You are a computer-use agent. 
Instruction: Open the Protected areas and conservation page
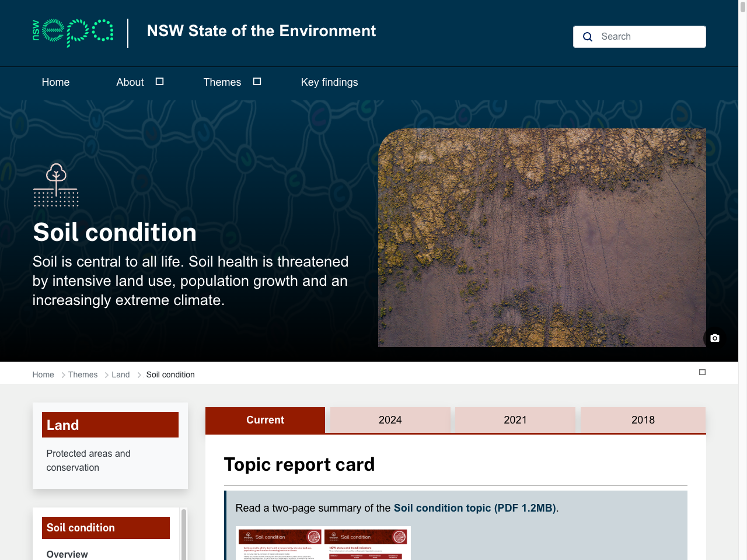88,460
